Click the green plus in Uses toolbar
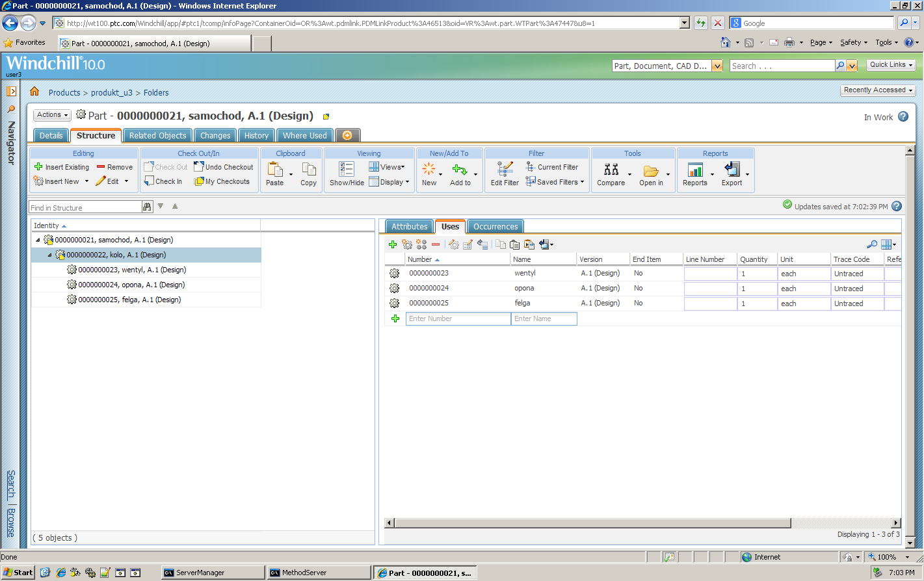Viewport: 924px width, 581px height. tap(393, 244)
